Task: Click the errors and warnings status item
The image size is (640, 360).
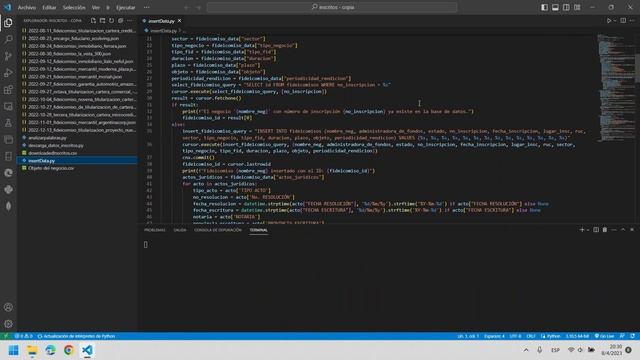Action: (x=23, y=336)
